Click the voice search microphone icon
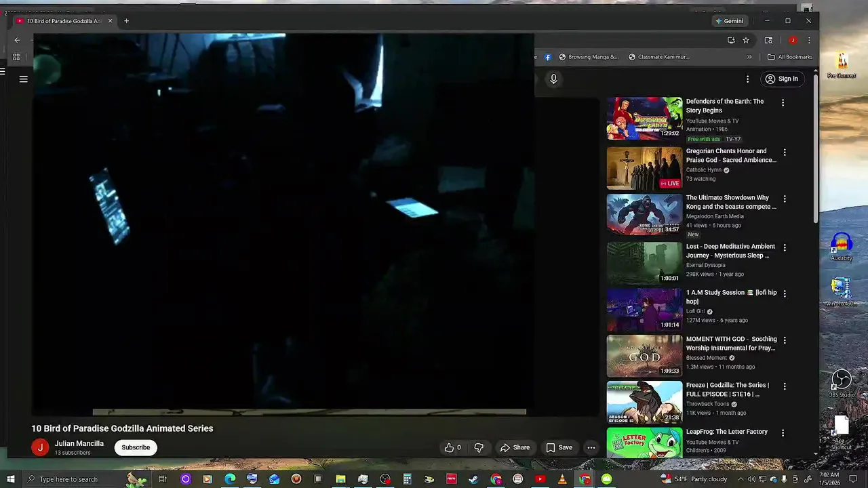The image size is (868, 488). click(553, 79)
